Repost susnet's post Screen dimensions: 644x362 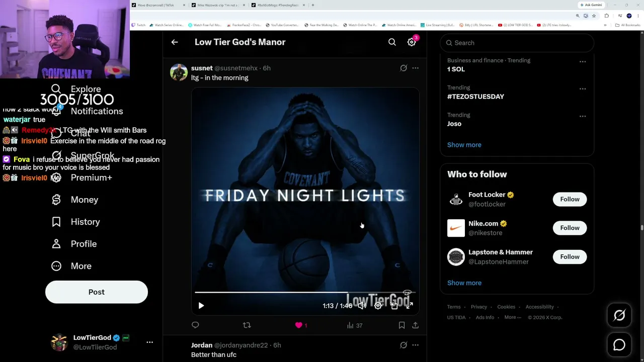click(x=247, y=325)
